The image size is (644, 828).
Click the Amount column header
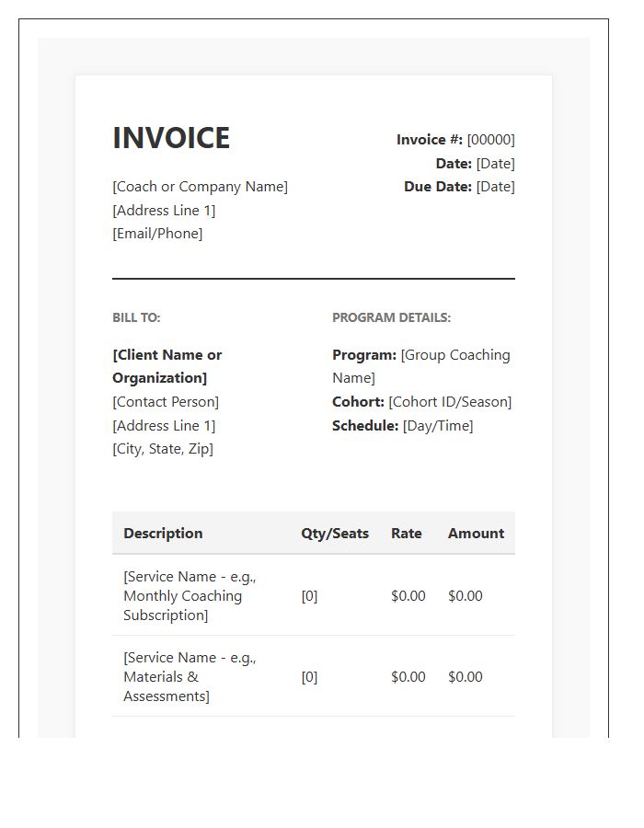pyautogui.click(x=477, y=534)
